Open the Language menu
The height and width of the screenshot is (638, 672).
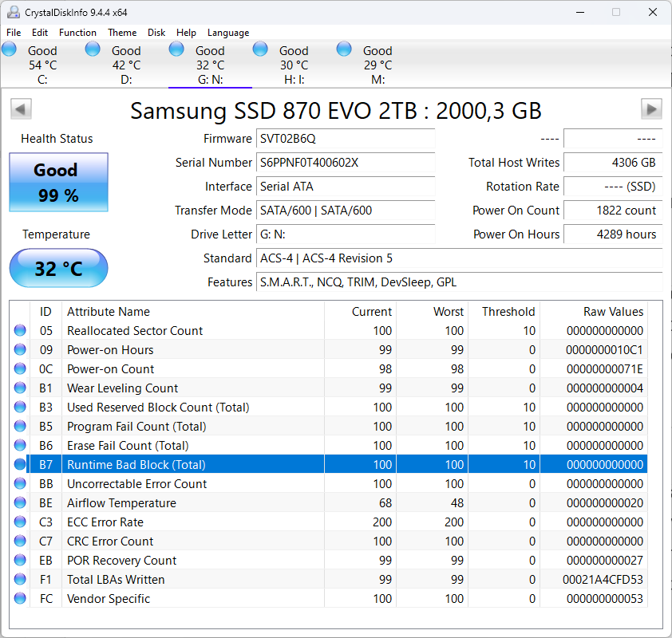click(228, 33)
